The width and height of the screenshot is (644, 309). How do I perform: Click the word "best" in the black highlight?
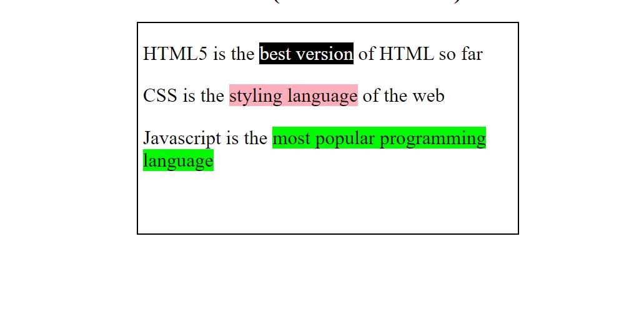[275, 54]
